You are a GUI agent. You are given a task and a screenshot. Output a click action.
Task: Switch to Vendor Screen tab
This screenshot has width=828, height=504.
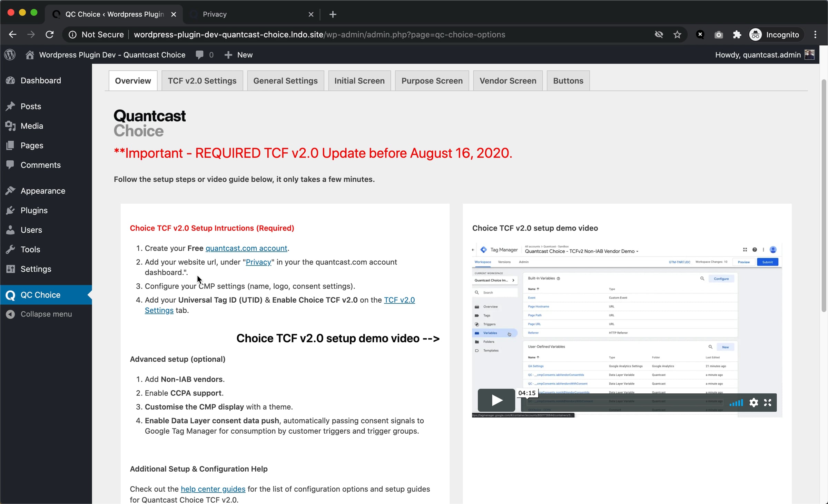coord(508,81)
